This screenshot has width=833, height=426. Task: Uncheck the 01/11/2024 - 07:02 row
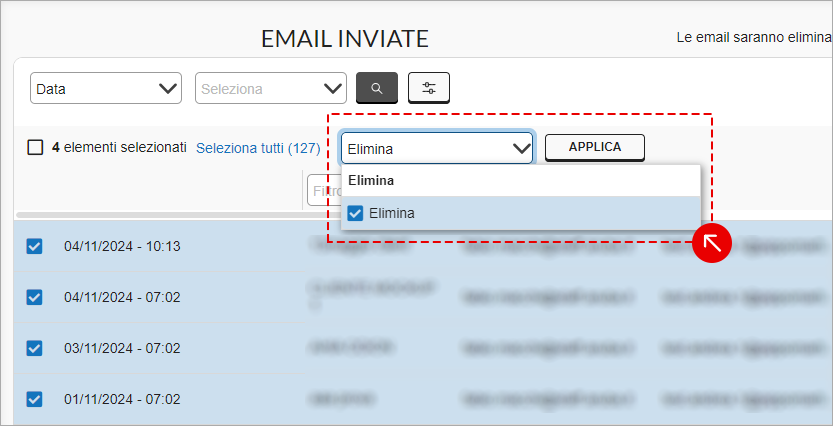click(34, 399)
